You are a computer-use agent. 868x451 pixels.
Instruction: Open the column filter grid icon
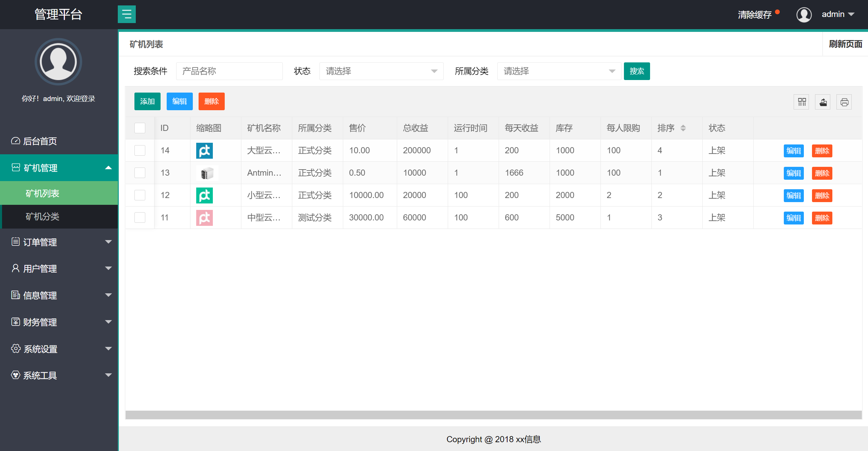tap(801, 102)
